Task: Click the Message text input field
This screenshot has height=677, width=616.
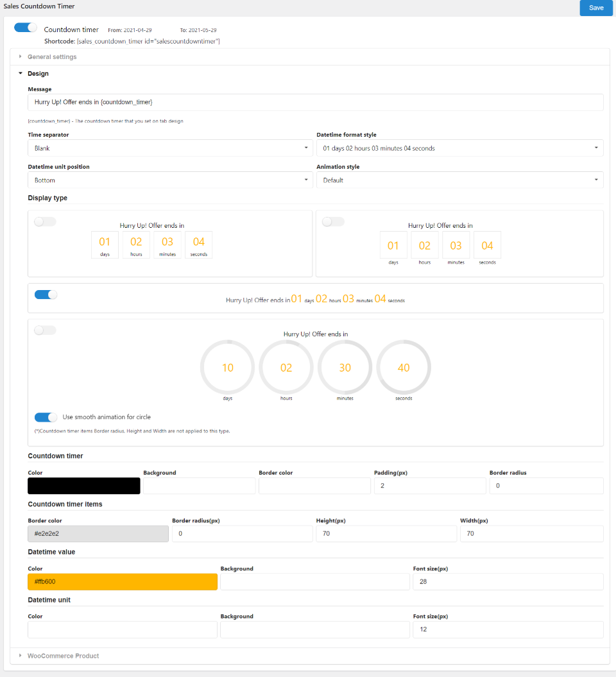Action: pyautogui.click(x=315, y=103)
